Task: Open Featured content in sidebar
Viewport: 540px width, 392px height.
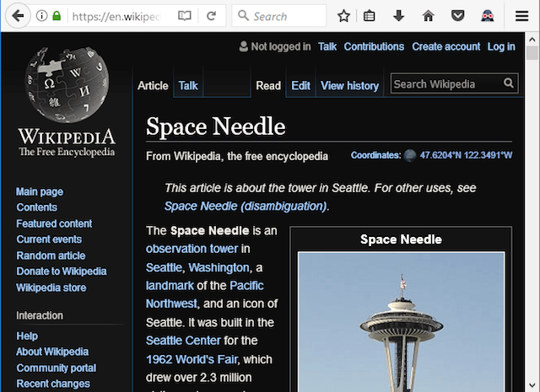Action: [x=54, y=223]
